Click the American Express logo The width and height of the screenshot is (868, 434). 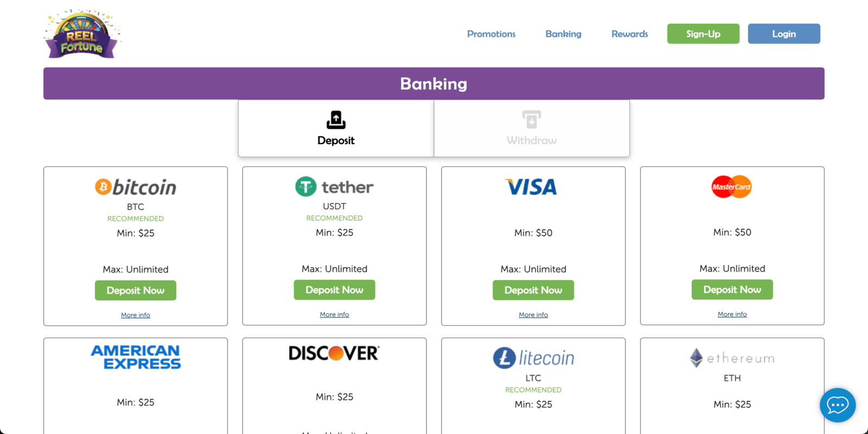[136, 358]
